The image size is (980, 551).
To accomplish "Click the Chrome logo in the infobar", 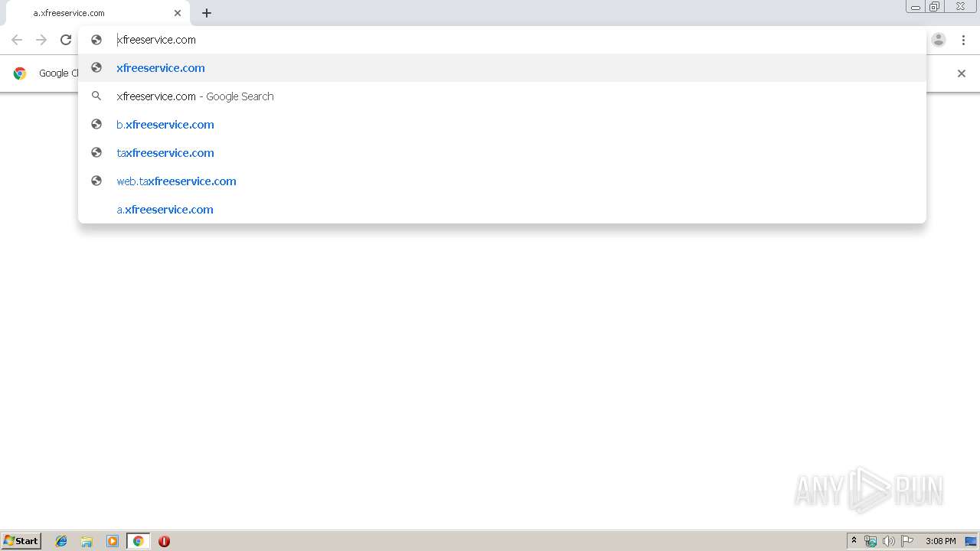I will pos(20,73).
